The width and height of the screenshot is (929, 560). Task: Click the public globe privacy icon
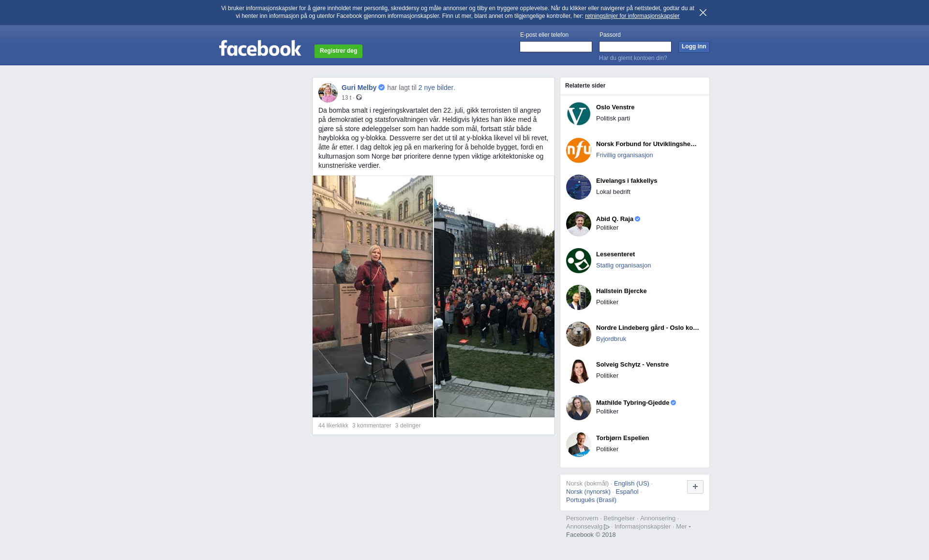tap(359, 98)
